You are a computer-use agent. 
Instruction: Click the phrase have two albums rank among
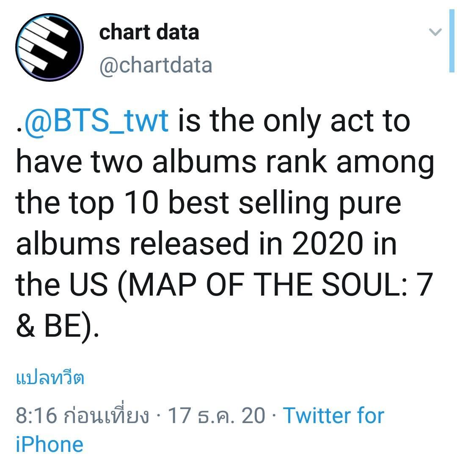(225, 163)
